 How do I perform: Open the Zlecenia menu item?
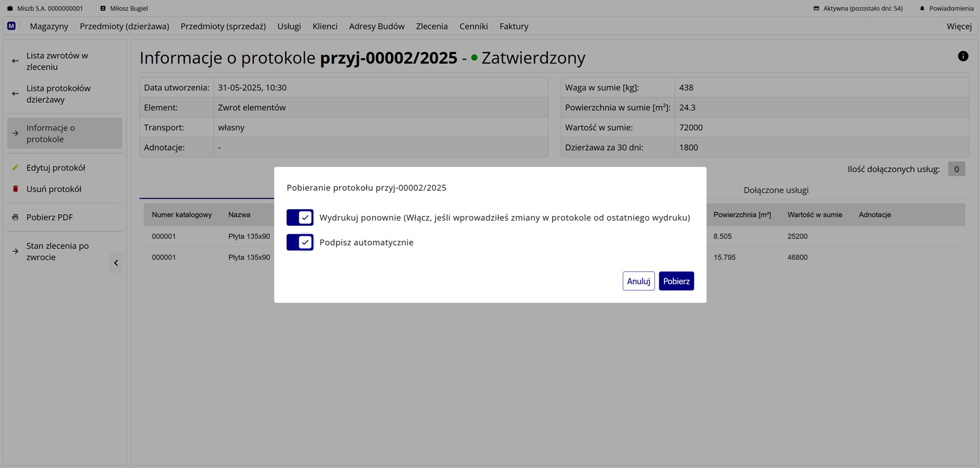[431, 26]
